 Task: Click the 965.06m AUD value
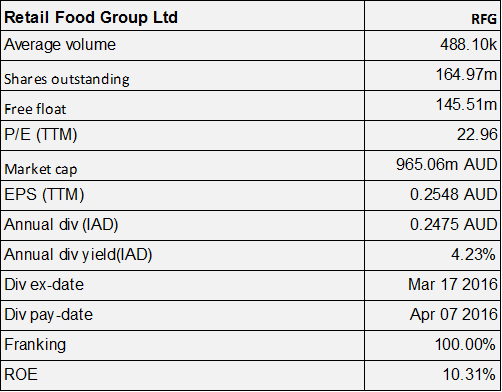point(447,164)
